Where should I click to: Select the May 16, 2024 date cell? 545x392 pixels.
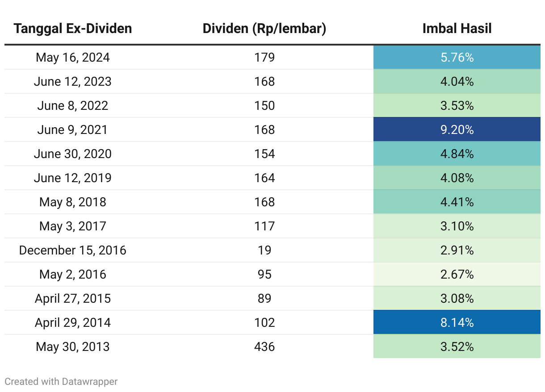click(73, 58)
